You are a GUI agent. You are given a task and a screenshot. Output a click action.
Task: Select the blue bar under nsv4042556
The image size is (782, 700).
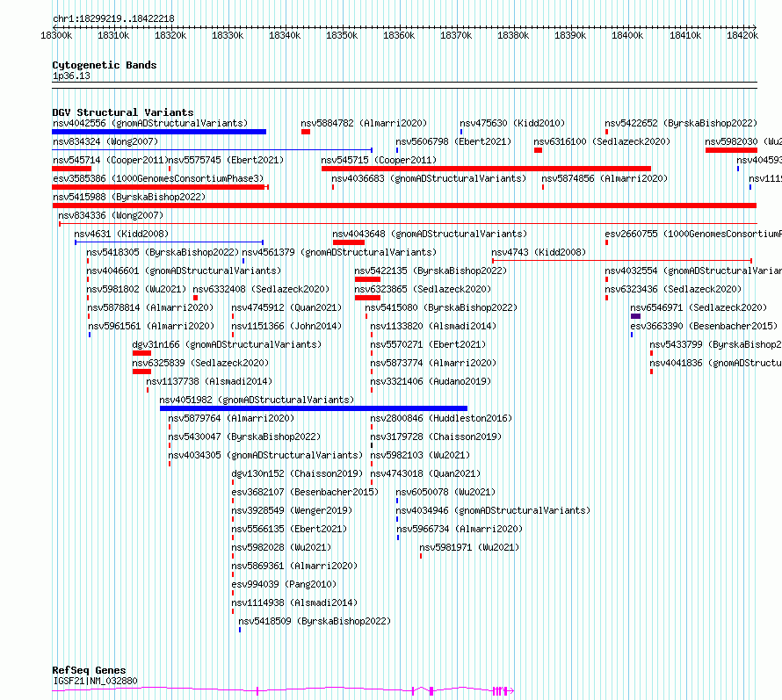[159, 132]
